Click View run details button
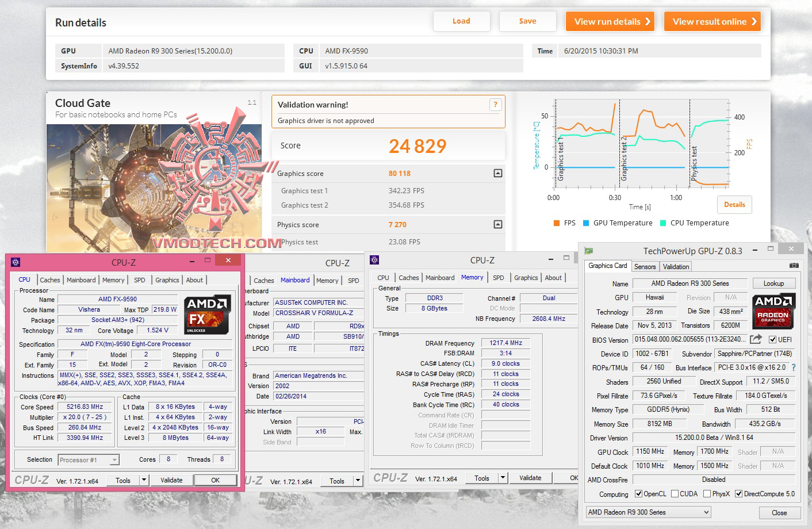 (610, 22)
